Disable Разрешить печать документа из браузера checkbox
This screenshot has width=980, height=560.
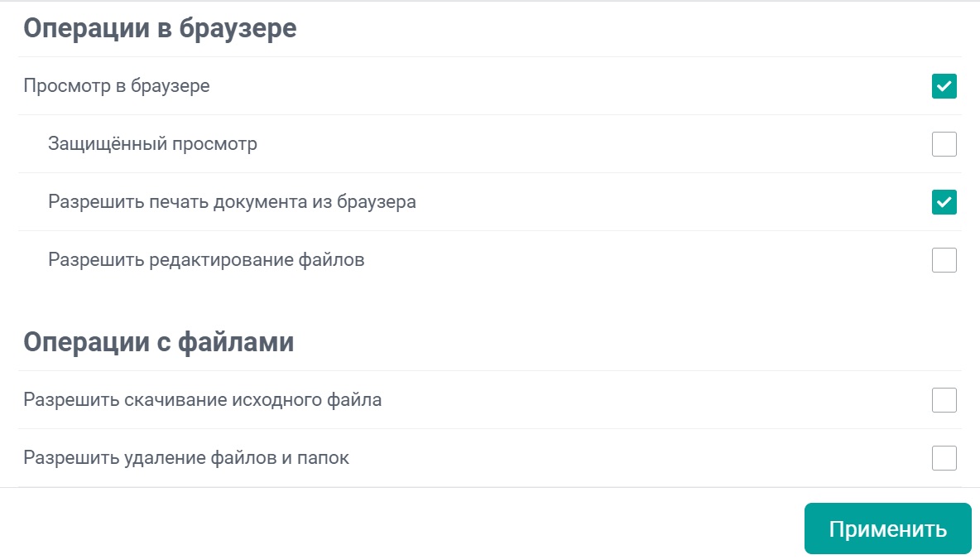944,202
